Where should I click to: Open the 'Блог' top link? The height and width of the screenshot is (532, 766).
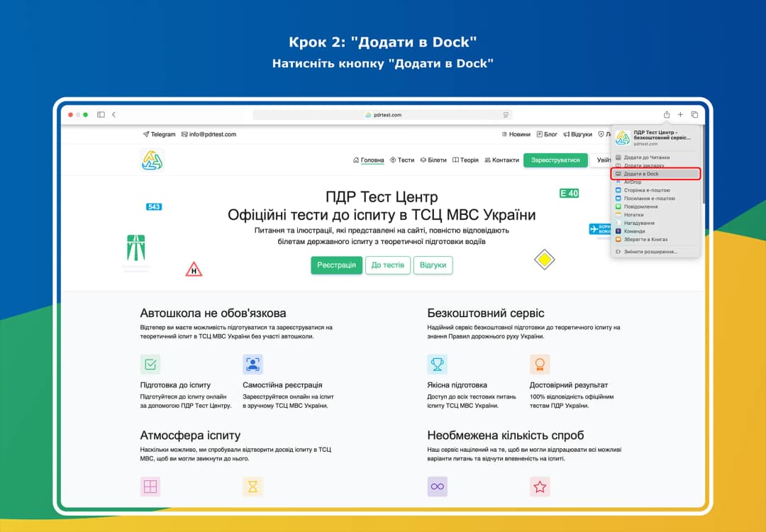pos(547,134)
